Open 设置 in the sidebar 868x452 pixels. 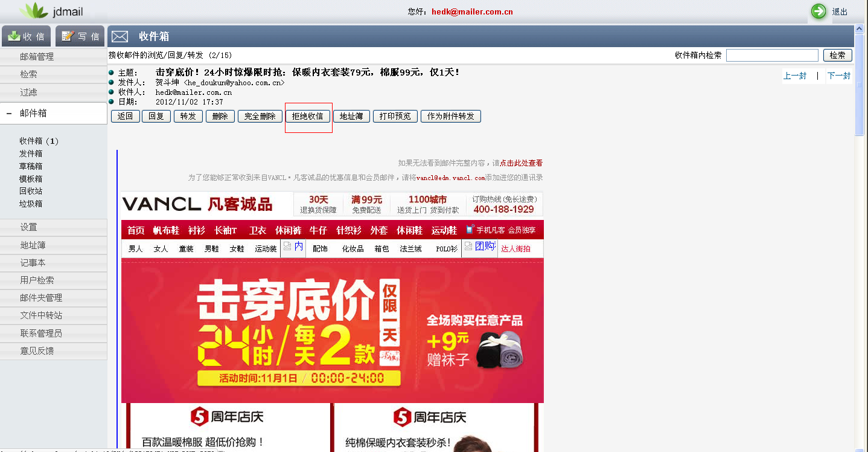point(28,227)
